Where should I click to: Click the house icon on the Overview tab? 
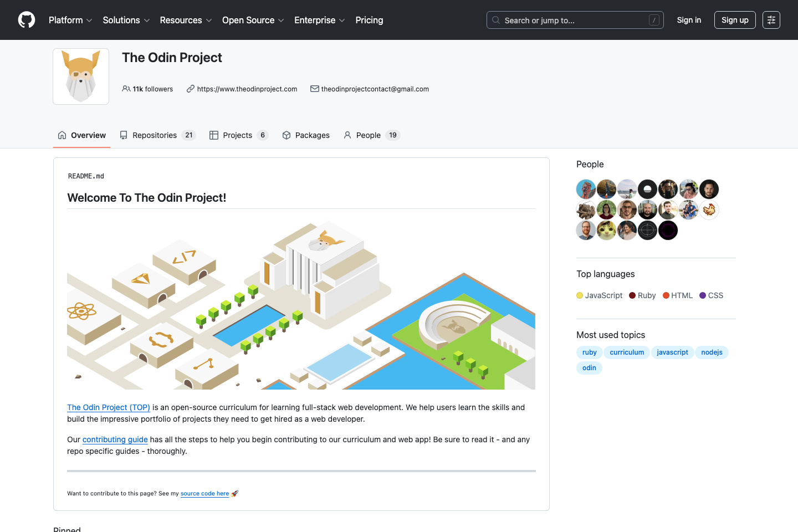pyautogui.click(x=62, y=135)
